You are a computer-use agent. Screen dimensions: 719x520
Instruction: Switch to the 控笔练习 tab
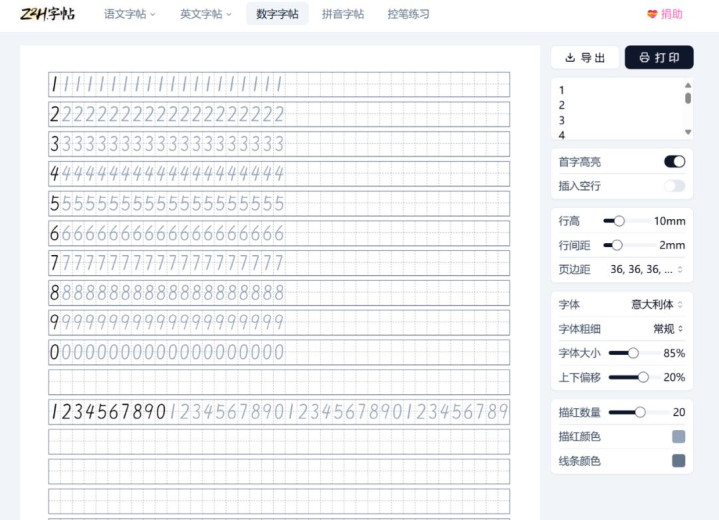[408, 14]
